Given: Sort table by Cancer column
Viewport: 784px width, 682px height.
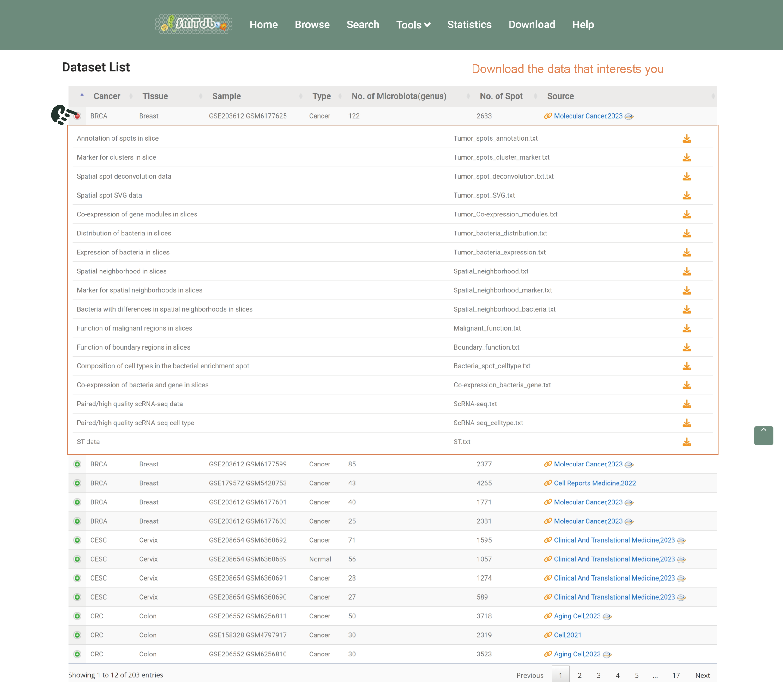Looking at the screenshot, I should pos(106,96).
